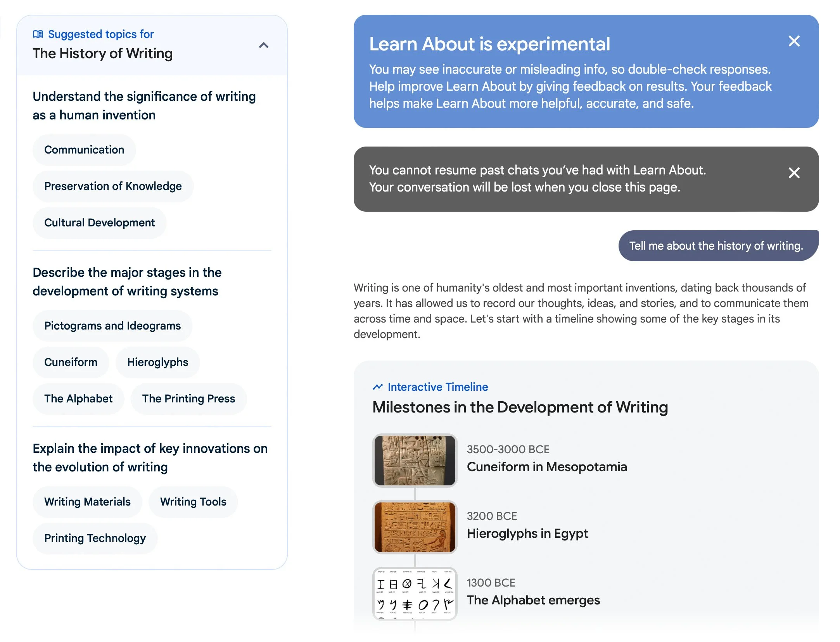The height and width of the screenshot is (642, 840).
Task: Click the book icon beside Suggested topics
Action: click(38, 34)
